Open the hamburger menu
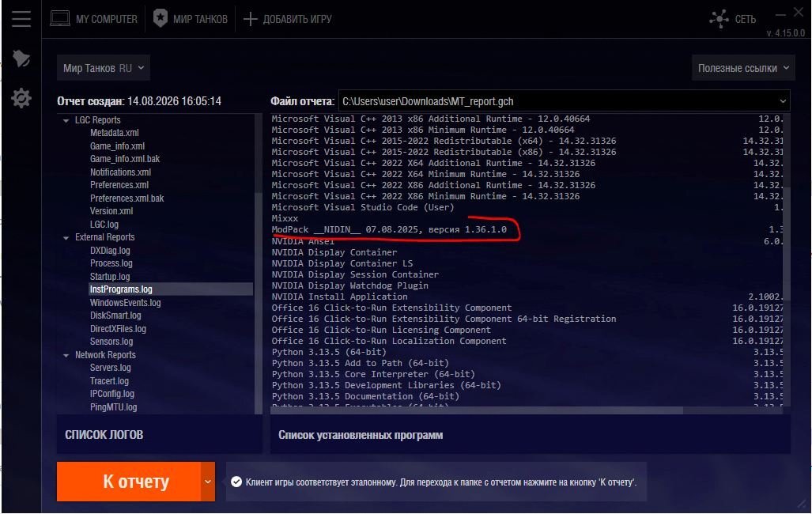812x514 pixels. (21, 19)
